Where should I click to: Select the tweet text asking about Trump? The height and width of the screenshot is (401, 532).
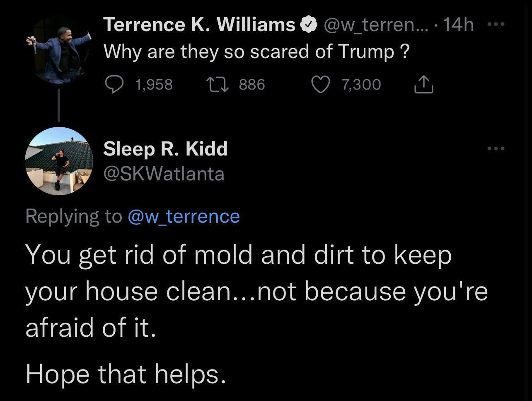(257, 51)
